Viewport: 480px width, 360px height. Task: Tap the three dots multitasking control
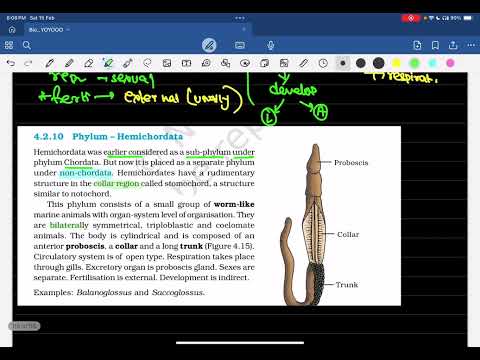[240, 18]
